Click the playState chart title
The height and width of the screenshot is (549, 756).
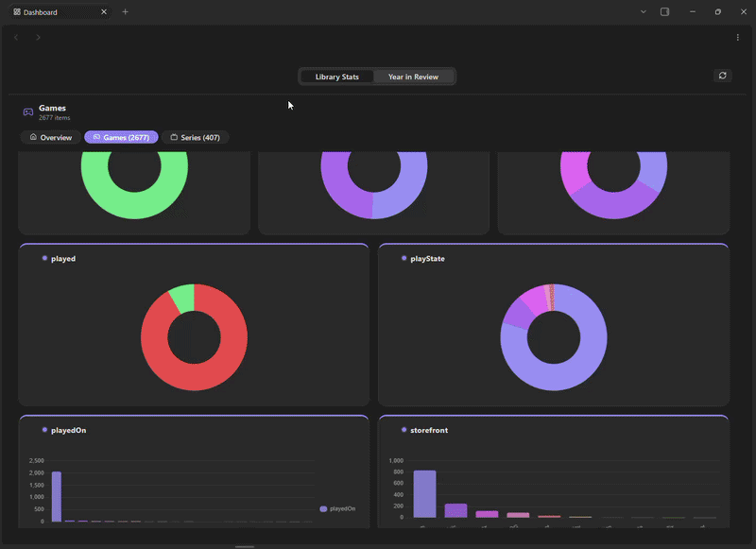click(x=427, y=258)
